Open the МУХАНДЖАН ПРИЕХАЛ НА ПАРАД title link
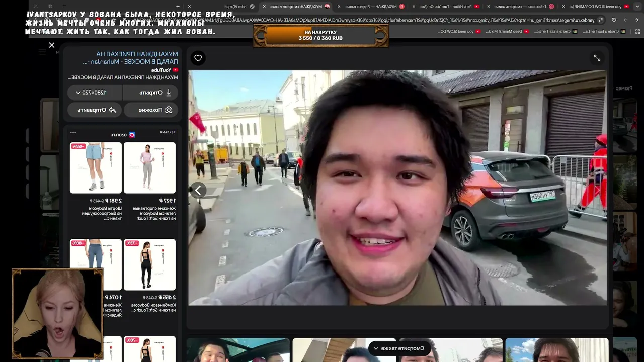The image size is (644, 362). click(130, 58)
